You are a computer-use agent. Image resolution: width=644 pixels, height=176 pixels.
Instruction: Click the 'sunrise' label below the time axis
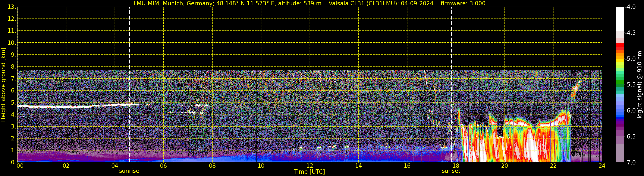[129, 171]
